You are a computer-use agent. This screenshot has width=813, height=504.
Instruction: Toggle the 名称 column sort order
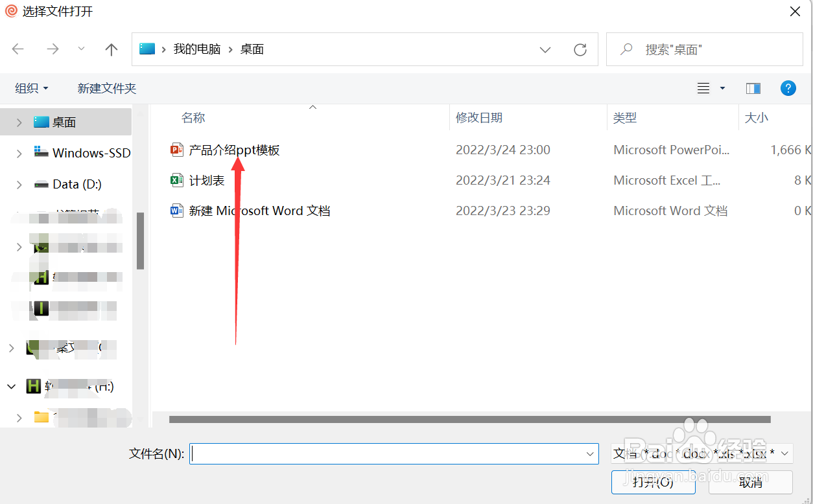coord(193,117)
